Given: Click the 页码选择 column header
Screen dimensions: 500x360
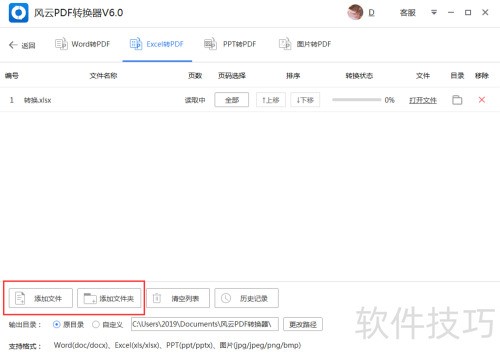Looking at the screenshot, I should pos(232,76).
